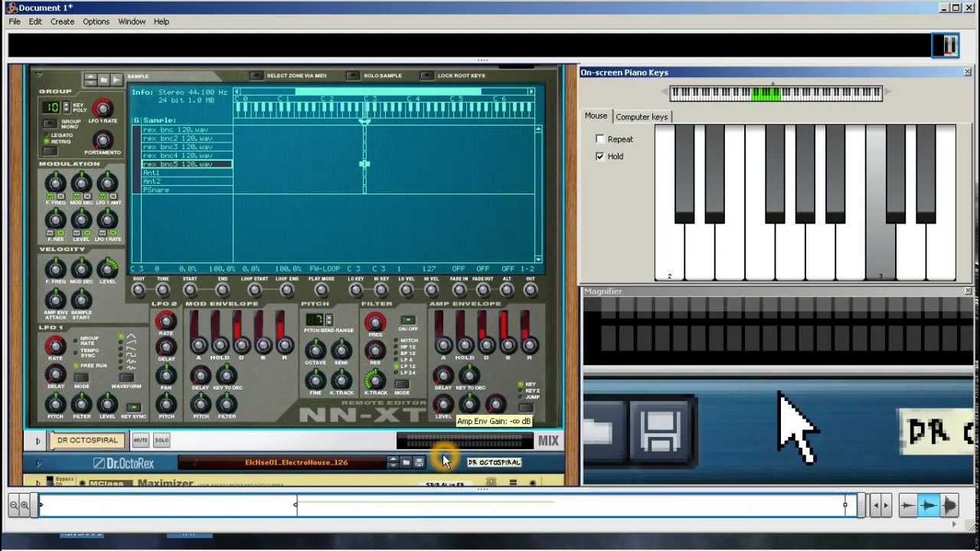Zoom out the recording timeline

14,505
